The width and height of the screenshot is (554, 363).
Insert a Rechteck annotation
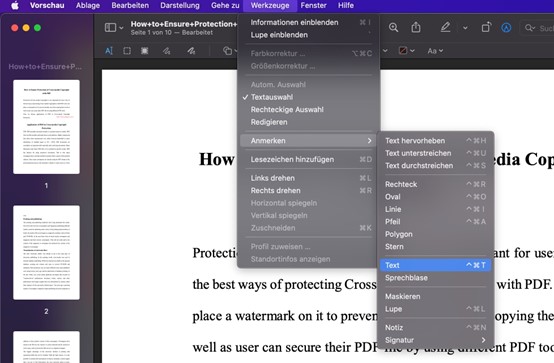435,184
